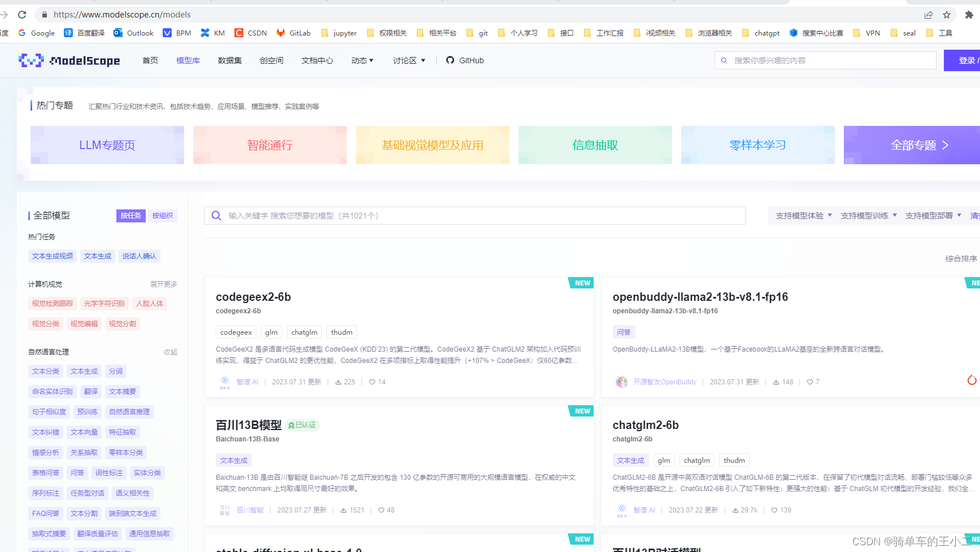Open the codegeex2-6b model title
The height and width of the screenshot is (552, 980).
tap(254, 297)
